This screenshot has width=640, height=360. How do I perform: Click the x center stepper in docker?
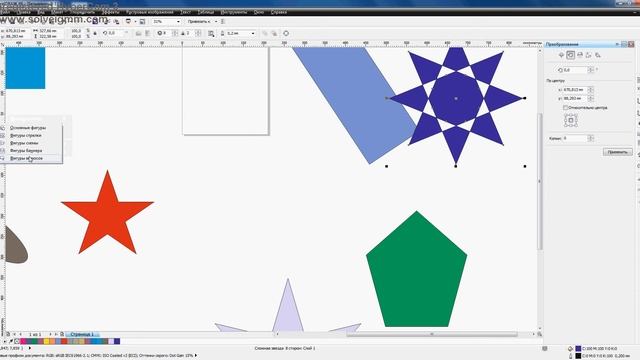(x=591, y=89)
